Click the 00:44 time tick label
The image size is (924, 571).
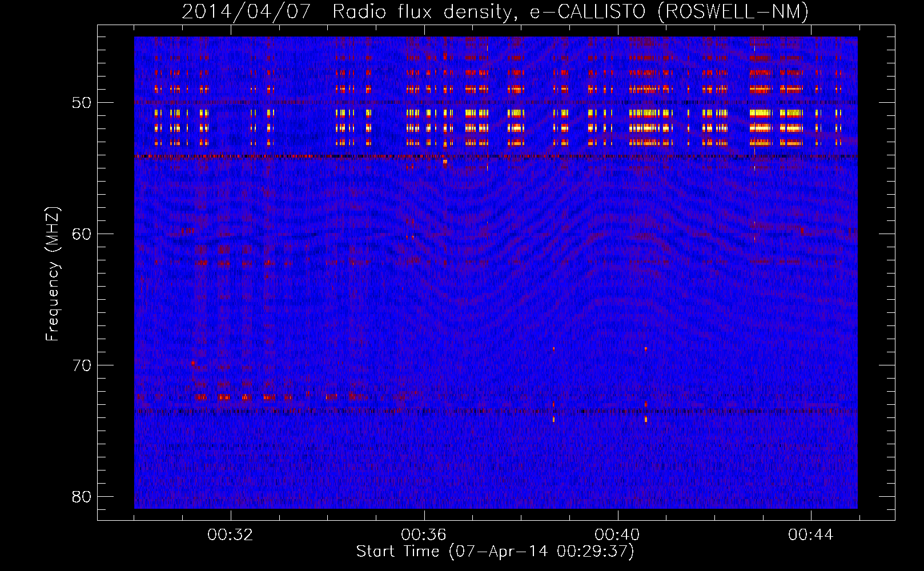811,535
